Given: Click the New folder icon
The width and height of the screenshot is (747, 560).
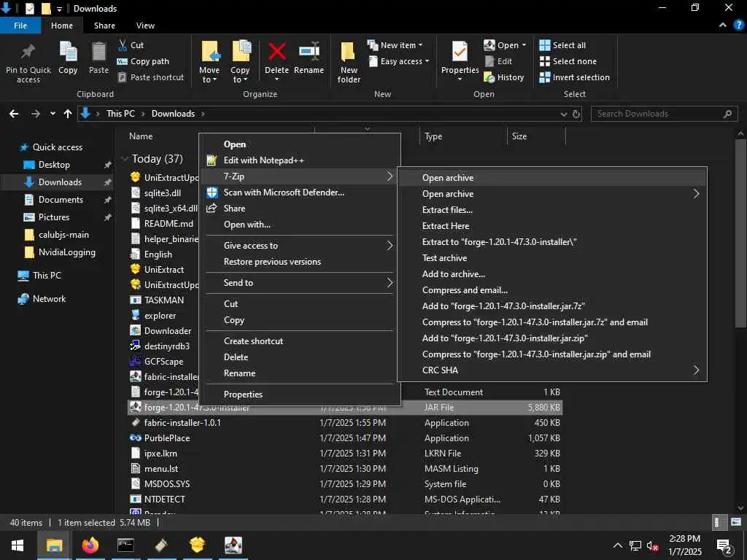Looking at the screenshot, I should [x=349, y=52].
